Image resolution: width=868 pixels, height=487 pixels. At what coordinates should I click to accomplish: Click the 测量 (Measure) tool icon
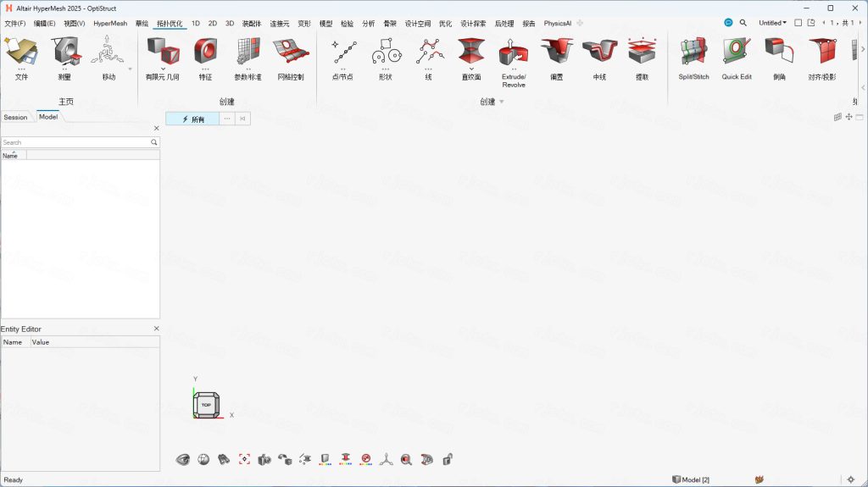coord(64,53)
